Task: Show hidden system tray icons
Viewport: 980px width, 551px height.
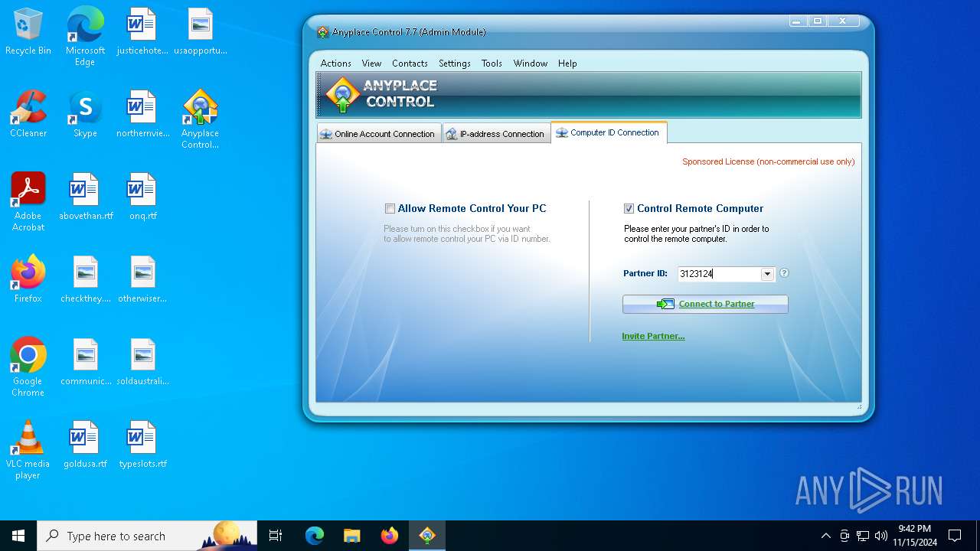Action: [825, 536]
